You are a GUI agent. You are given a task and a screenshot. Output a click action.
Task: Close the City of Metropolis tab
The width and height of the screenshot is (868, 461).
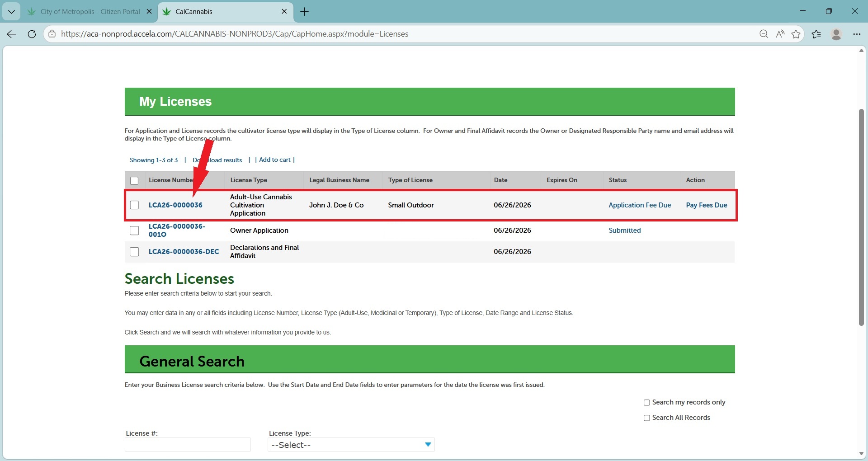coord(149,12)
